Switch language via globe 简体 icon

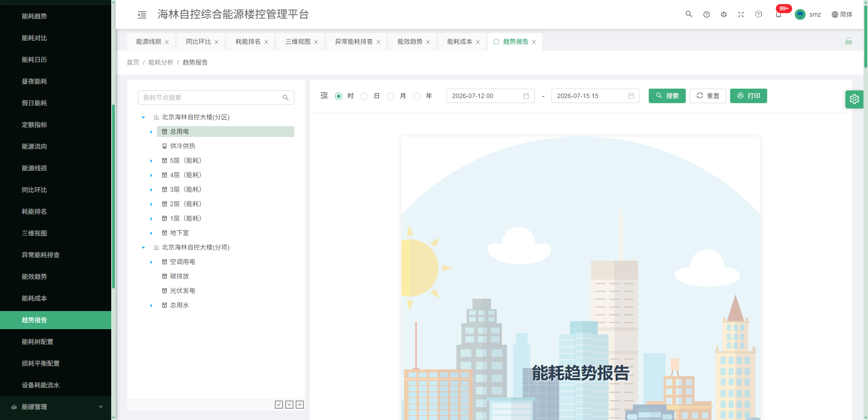tap(842, 14)
